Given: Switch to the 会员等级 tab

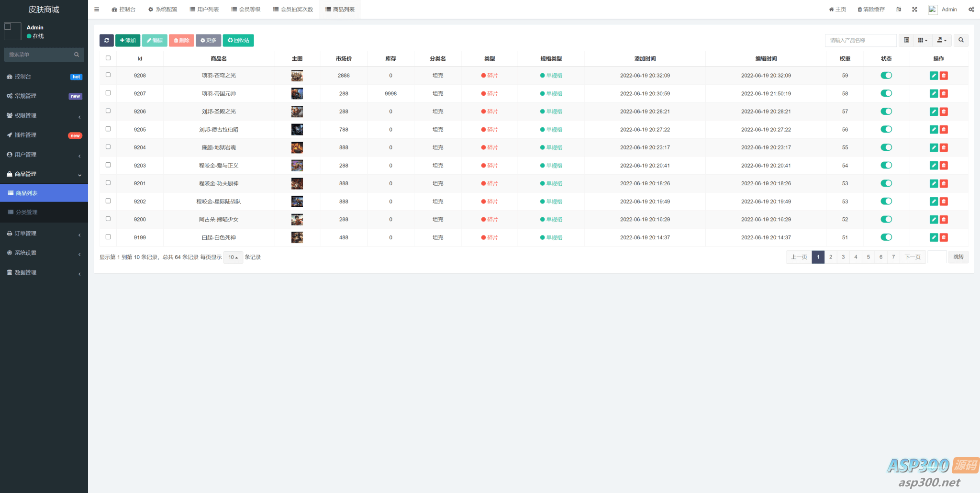Looking at the screenshot, I should coord(246,10).
